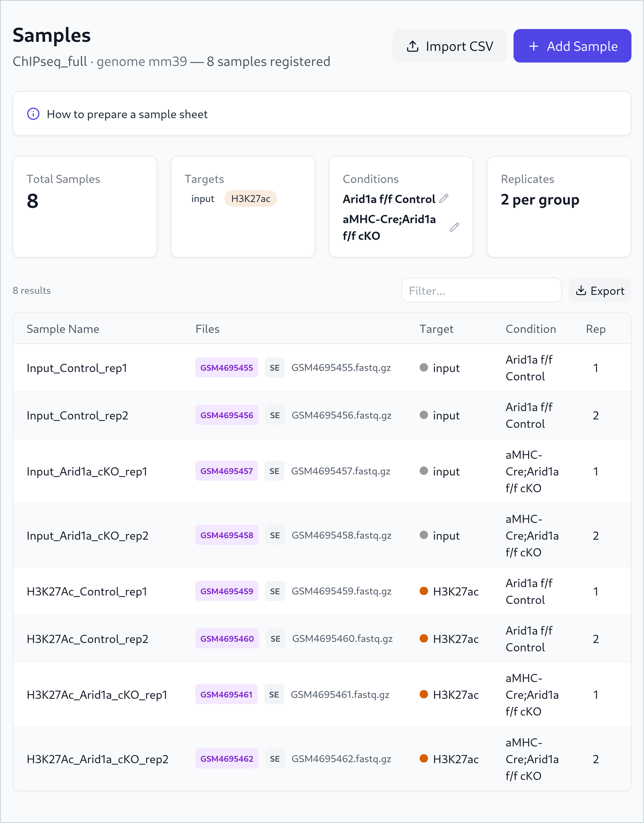Click the Condition column header
644x823 pixels.
[x=531, y=329]
